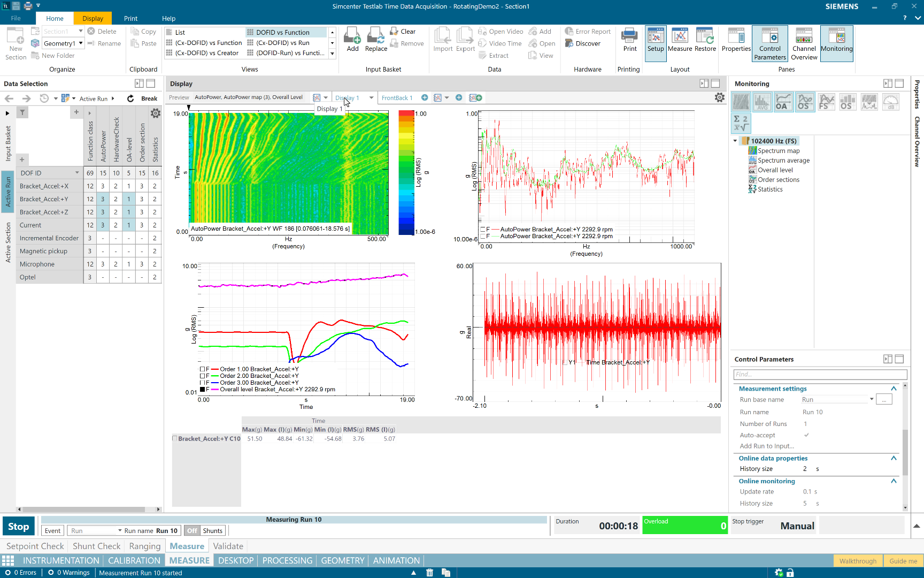Click the Find field in Control Parameters
This screenshot has width=924, height=578.
pyautogui.click(x=820, y=374)
